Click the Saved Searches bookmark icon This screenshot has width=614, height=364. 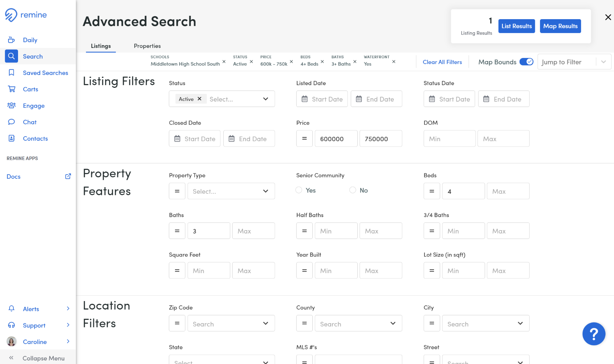pos(12,73)
